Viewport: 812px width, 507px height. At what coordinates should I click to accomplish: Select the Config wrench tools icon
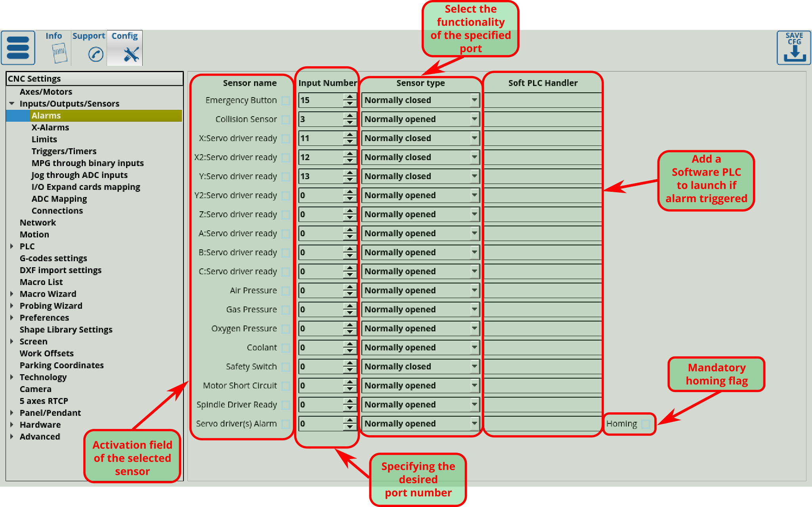pyautogui.click(x=131, y=54)
